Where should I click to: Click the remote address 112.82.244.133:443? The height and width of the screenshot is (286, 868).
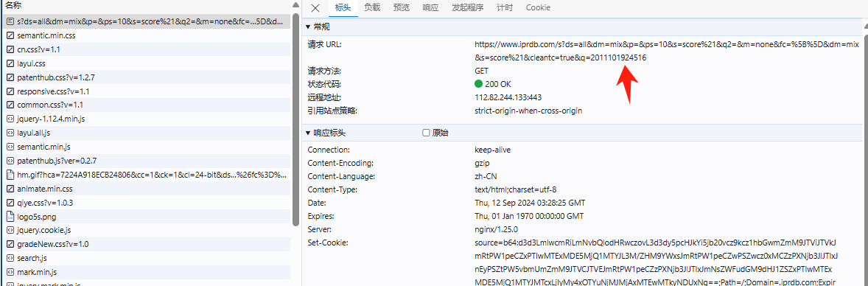click(x=508, y=97)
